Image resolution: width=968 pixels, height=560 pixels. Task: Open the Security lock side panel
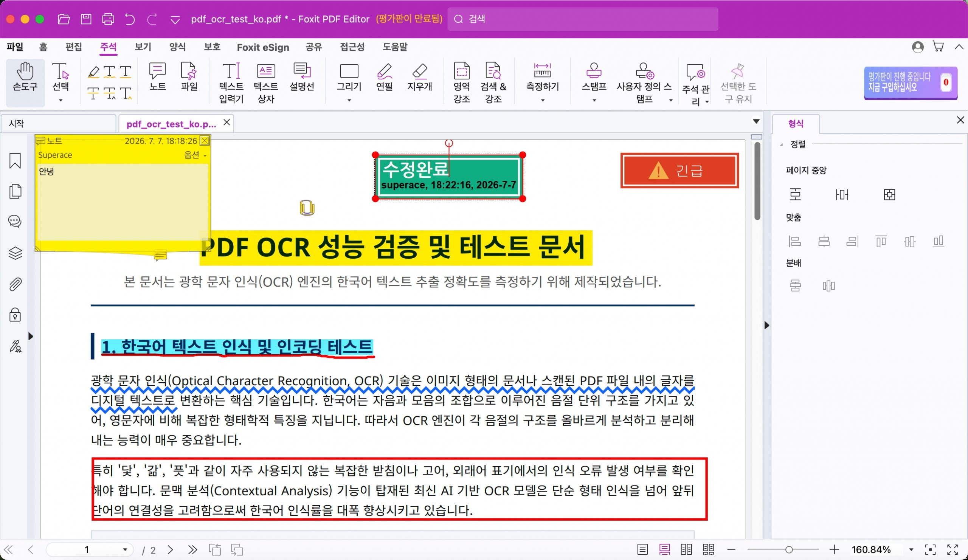tap(15, 315)
